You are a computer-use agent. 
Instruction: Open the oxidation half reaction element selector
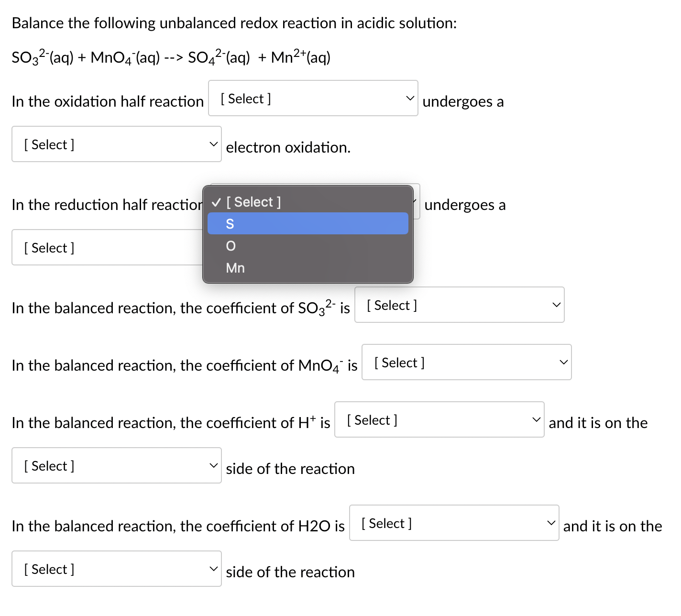point(313,98)
